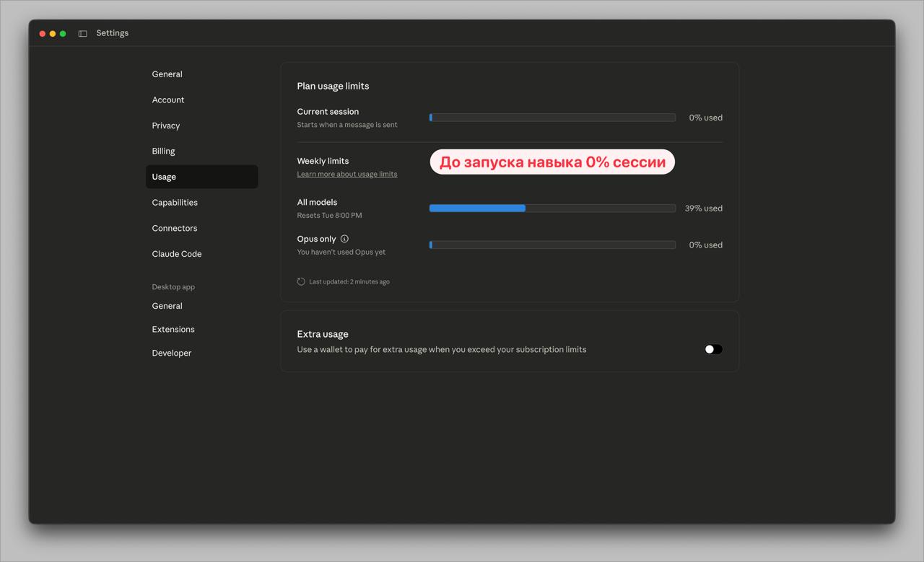Click the Starts when a message is sent text
The image size is (924, 562).
(x=347, y=125)
